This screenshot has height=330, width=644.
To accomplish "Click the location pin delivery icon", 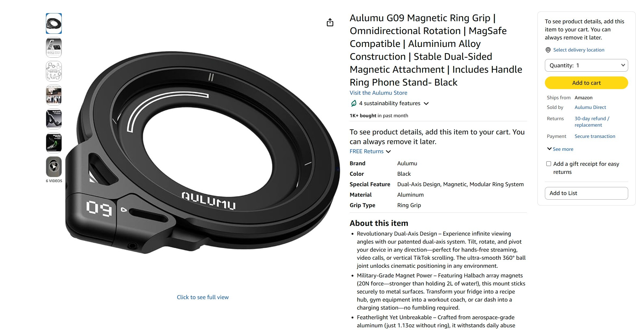I will [548, 50].
